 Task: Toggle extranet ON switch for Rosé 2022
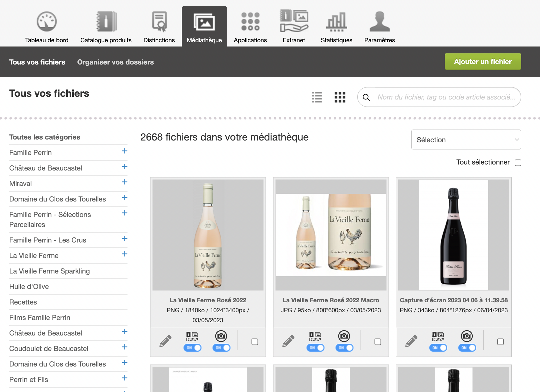192,348
